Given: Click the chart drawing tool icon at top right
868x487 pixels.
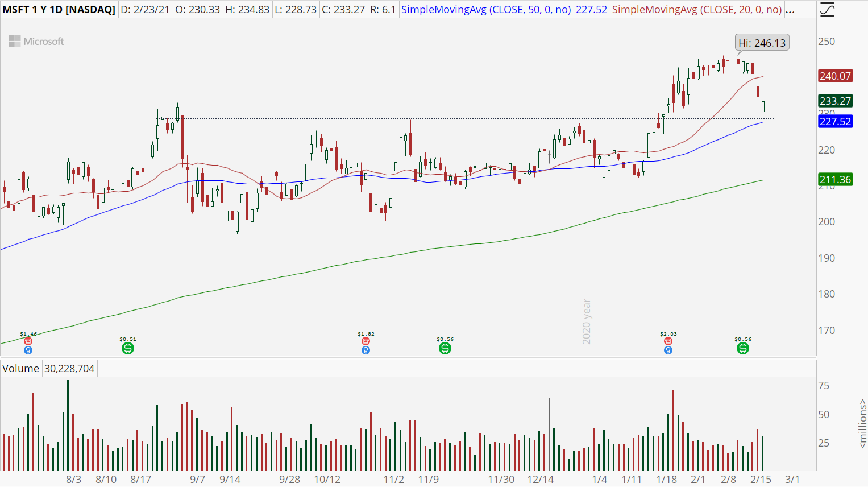Looking at the screenshot, I should coord(827,10).
